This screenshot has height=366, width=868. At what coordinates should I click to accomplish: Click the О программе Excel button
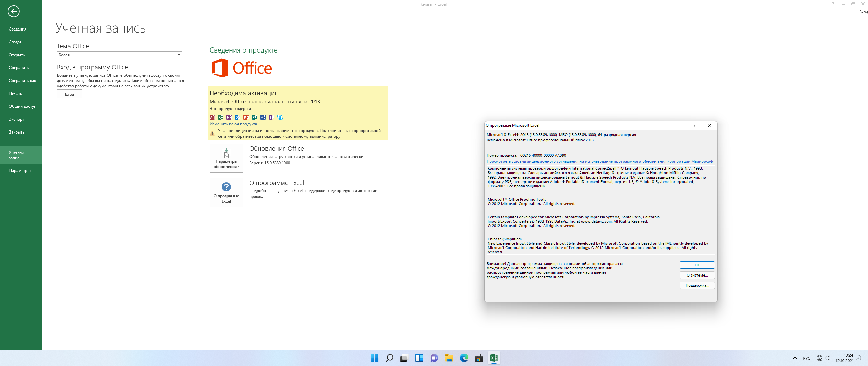(x=226, y=192)
